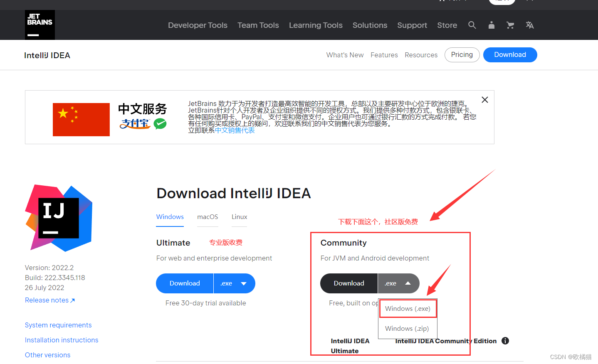The width and height of the screenshot is (598, 364).
Task: Open Support menu
Action: pos(412,25)
